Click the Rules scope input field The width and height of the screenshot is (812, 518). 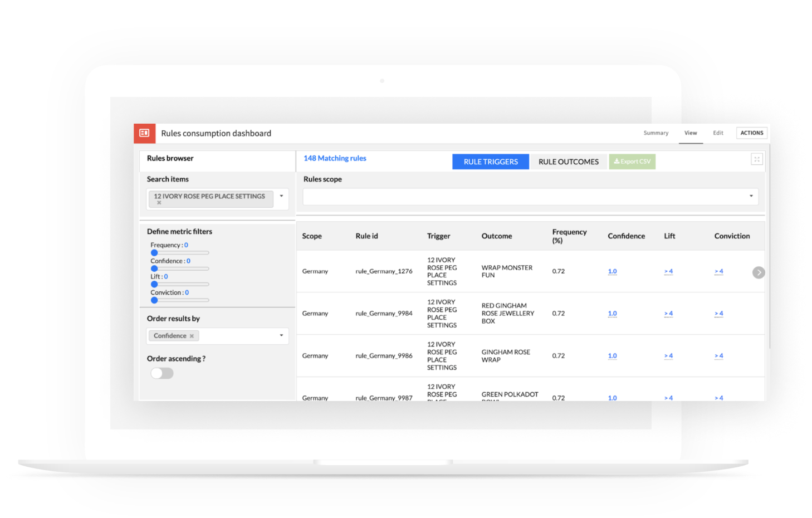coord(530,197)
